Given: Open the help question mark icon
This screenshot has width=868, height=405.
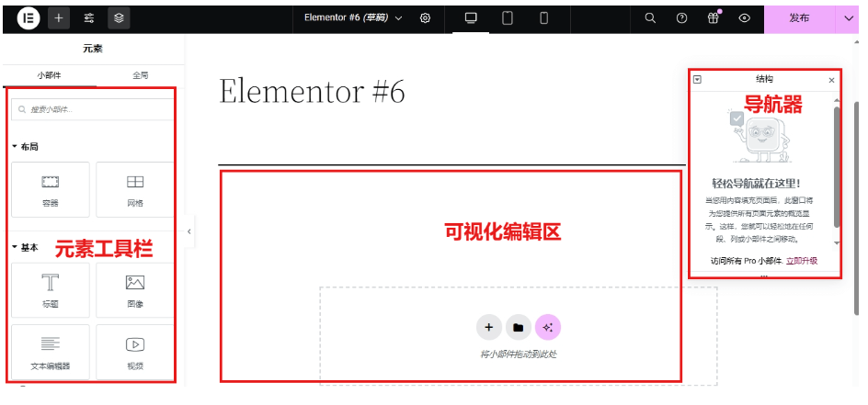Looking at the screenshot, I should [681, 18].
